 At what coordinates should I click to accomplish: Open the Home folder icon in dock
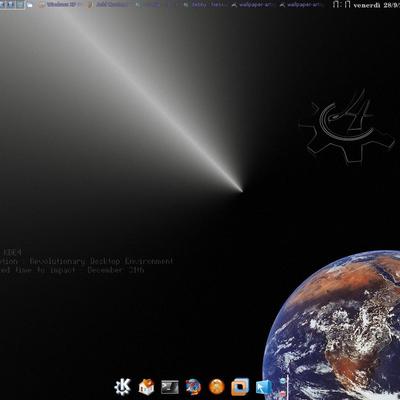coord(146,387)
